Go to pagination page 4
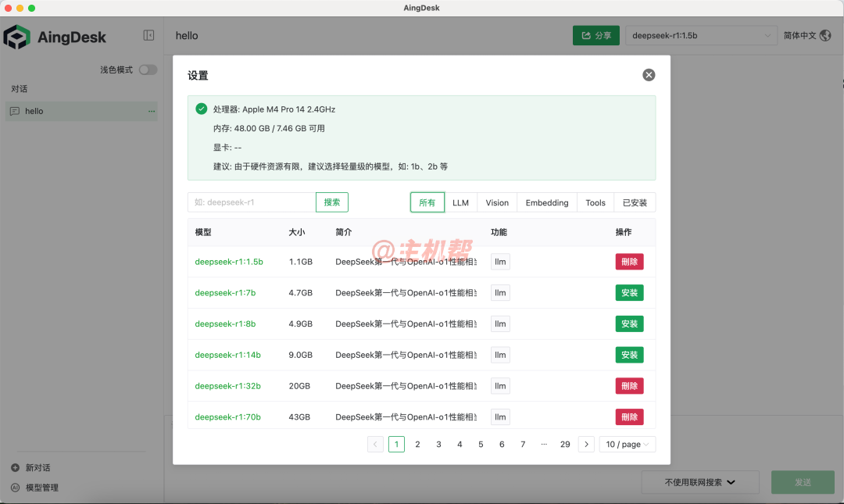Image resolution: width=844 pixels, height=504 pixels. point(460,445)
